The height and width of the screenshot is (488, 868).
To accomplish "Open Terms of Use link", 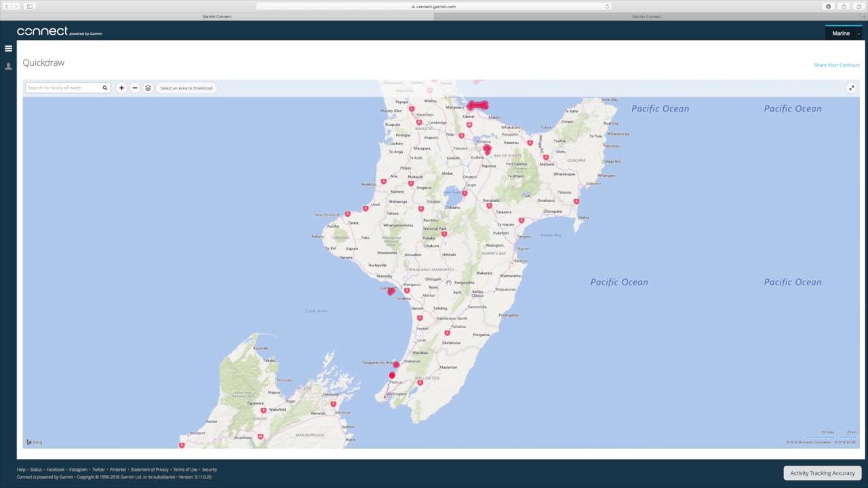I will click(x=185, y=470).
